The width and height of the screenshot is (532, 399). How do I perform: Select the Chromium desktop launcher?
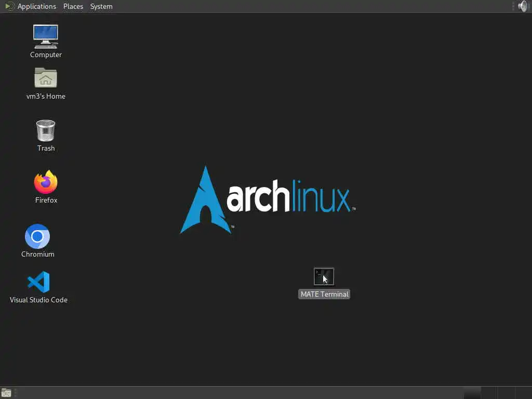click(x=37, y=241)
